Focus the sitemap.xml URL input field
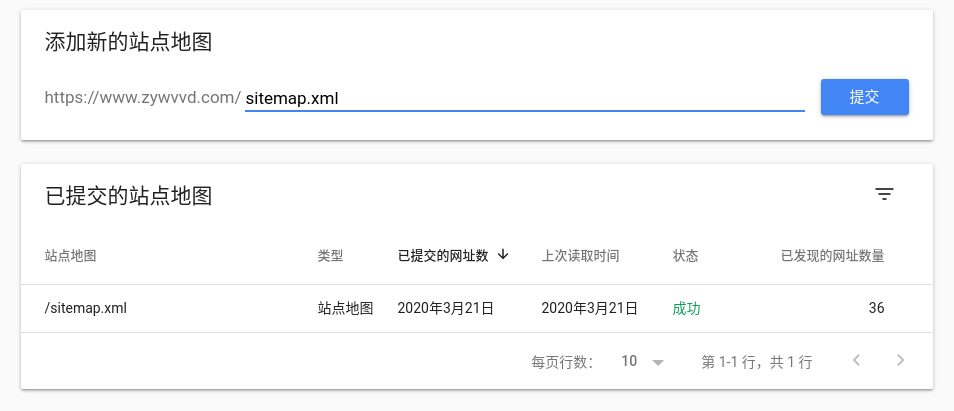Screen dimensions: 954x411 [x=524, y=98]
